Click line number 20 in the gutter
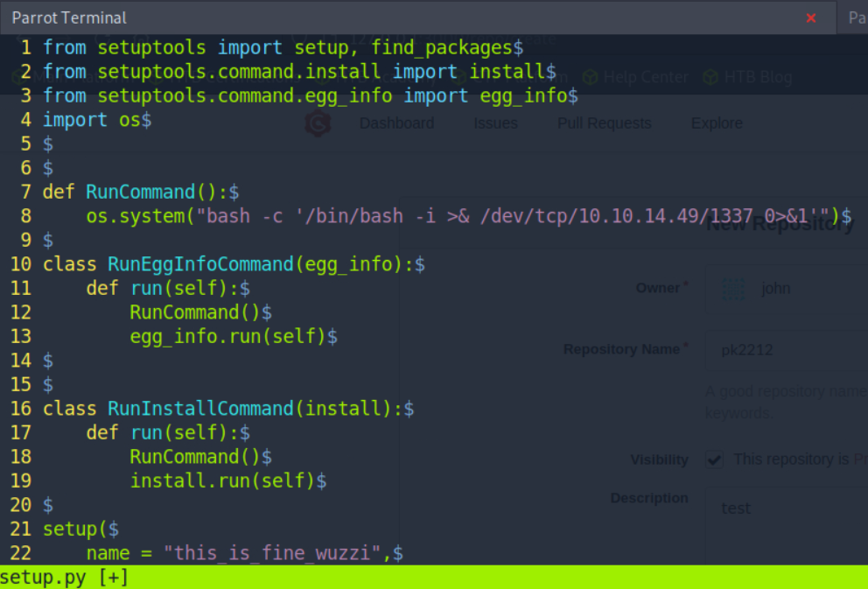The image size is (868, 589). click(20, 505)
